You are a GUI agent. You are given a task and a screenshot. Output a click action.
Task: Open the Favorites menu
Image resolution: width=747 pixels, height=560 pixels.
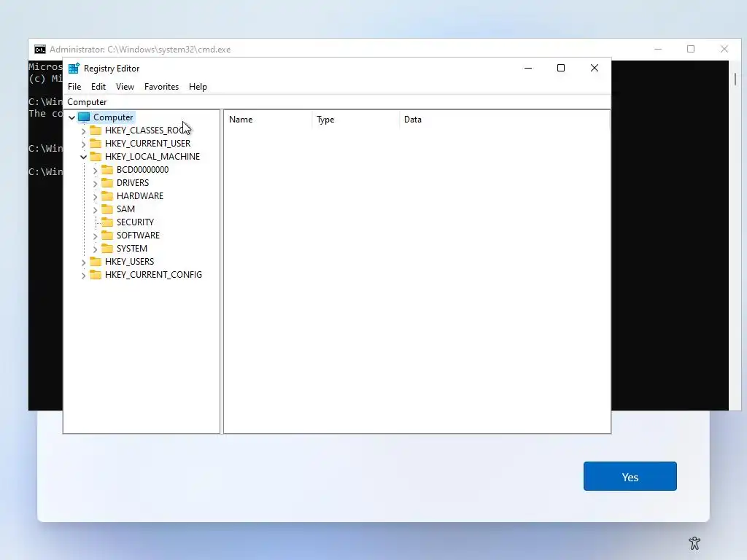[x=161, y=87]
